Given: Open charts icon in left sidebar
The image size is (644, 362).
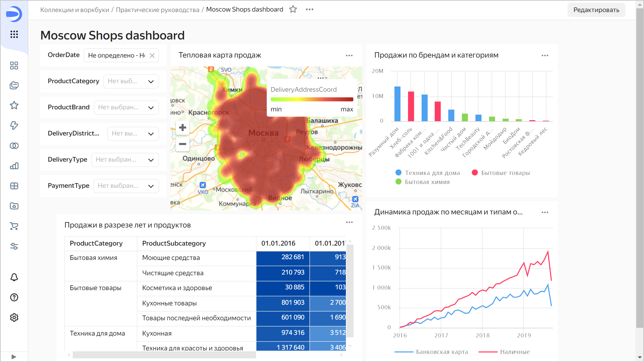Looking at the screenshot, I should click(14, 166).
